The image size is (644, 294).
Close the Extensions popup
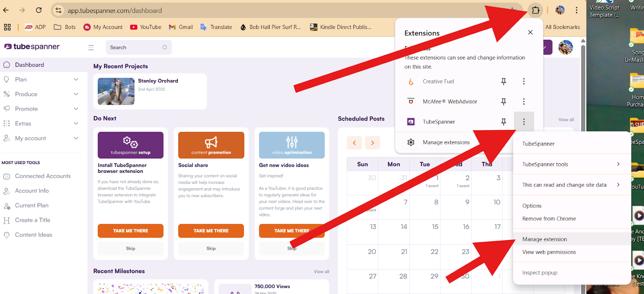click(530, 32)
